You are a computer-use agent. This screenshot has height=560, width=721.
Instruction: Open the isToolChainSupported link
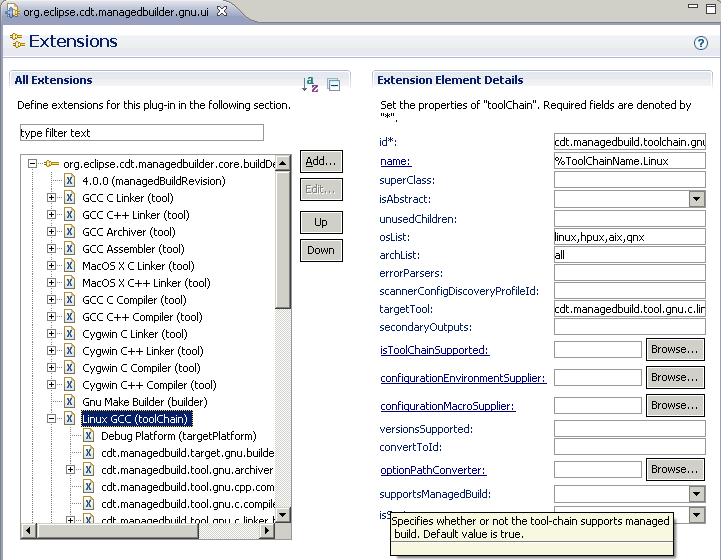(x=434, y=350)
